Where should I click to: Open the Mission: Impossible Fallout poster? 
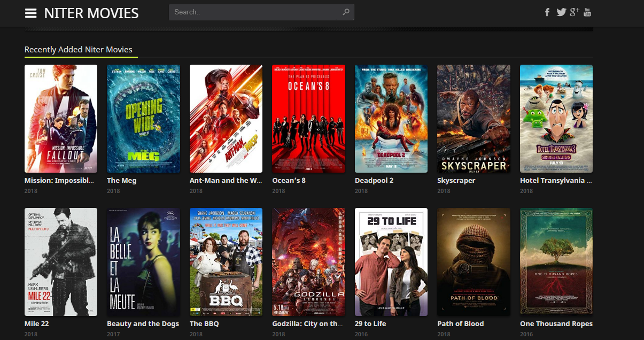61,119
